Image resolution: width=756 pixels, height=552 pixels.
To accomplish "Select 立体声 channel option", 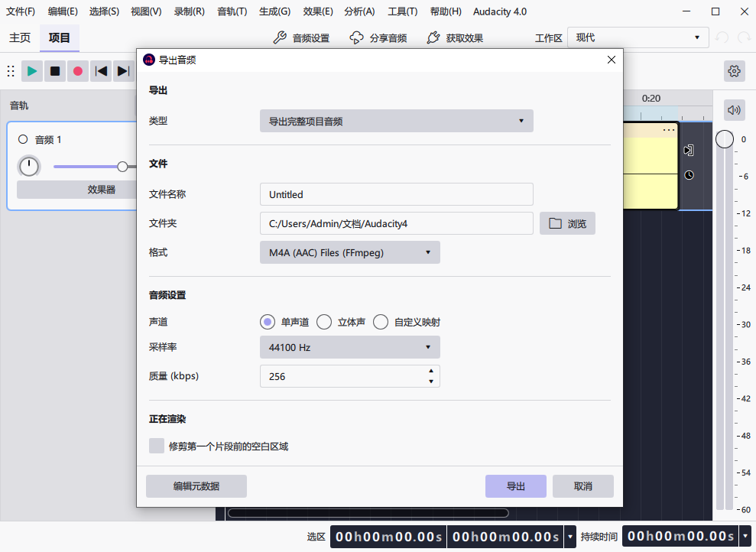I will click(324, 322).
